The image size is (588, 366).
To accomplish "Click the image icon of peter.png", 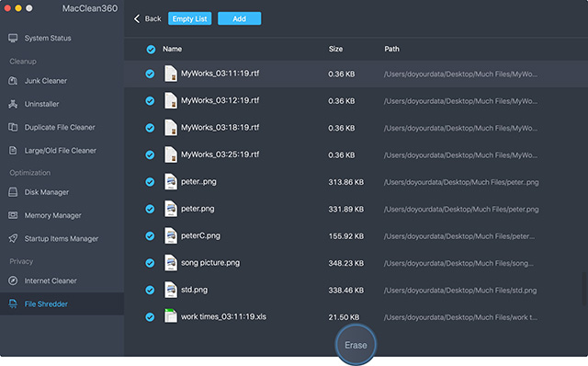I will pyautogui.click(x=171, y=209).
